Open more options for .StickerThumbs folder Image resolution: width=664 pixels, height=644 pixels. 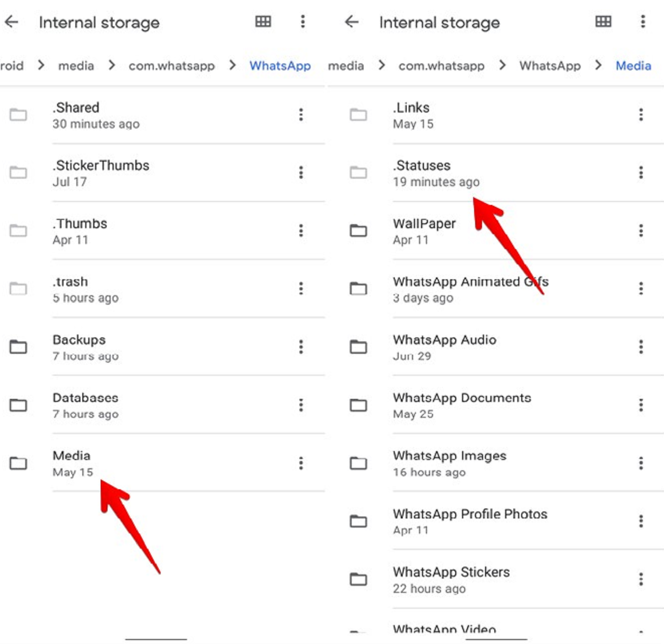pyautogui.click(x=301, y=173)
